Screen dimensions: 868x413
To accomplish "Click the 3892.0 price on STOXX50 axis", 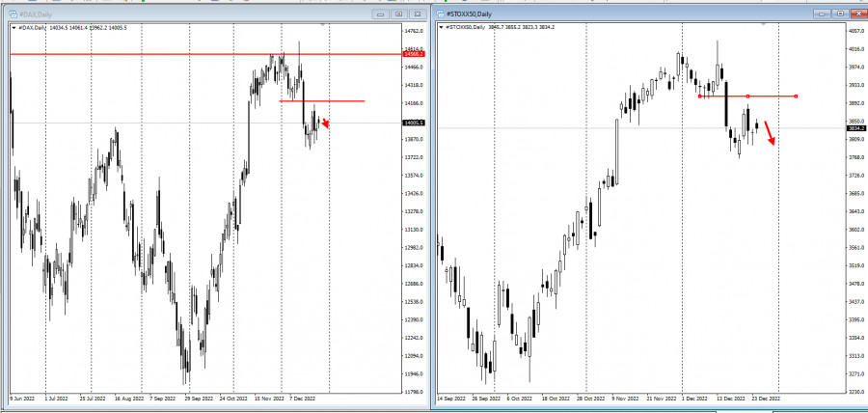I will click(x=857, y=103).
